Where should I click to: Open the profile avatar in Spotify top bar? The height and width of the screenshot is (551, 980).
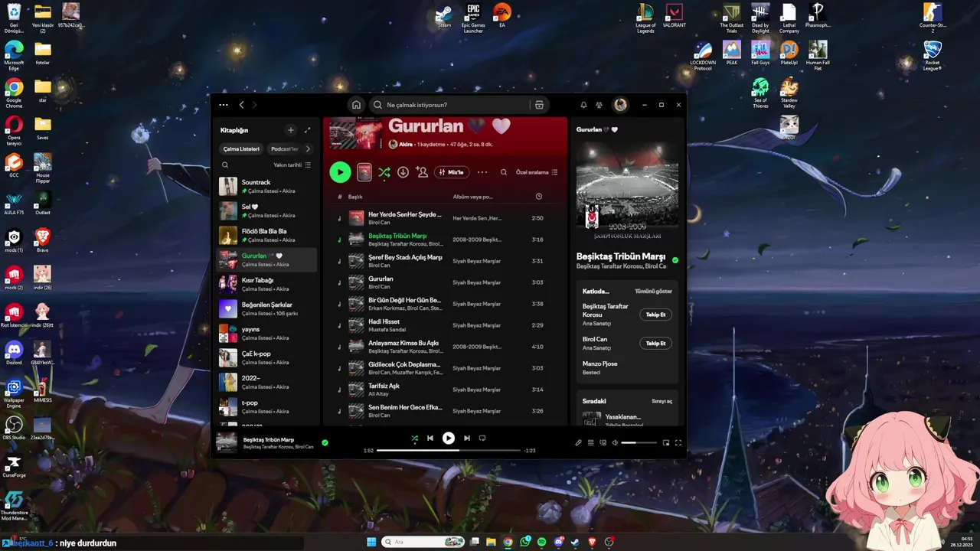click(620, 105)
